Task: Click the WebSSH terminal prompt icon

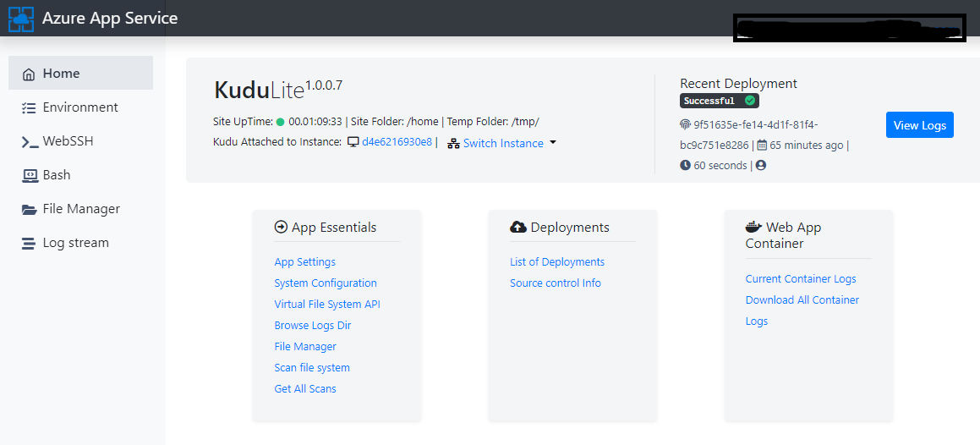Action: [x=30, y=142]
